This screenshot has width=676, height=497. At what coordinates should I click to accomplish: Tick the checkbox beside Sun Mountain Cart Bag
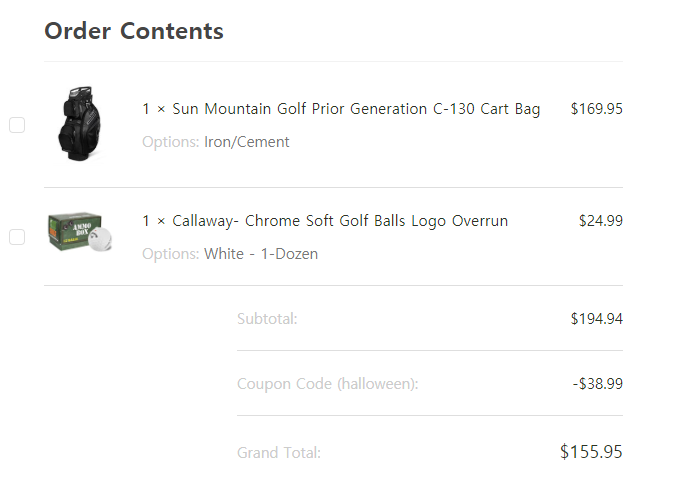click(x=17, y=125)
